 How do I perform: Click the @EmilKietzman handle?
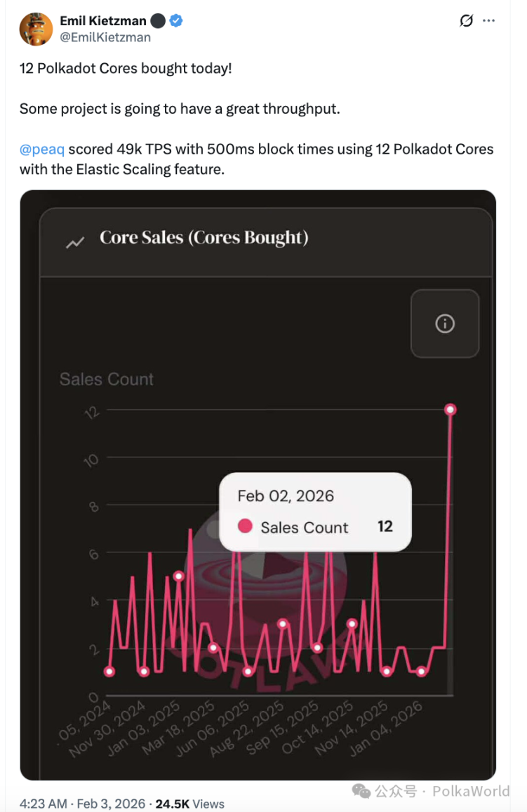105,37
